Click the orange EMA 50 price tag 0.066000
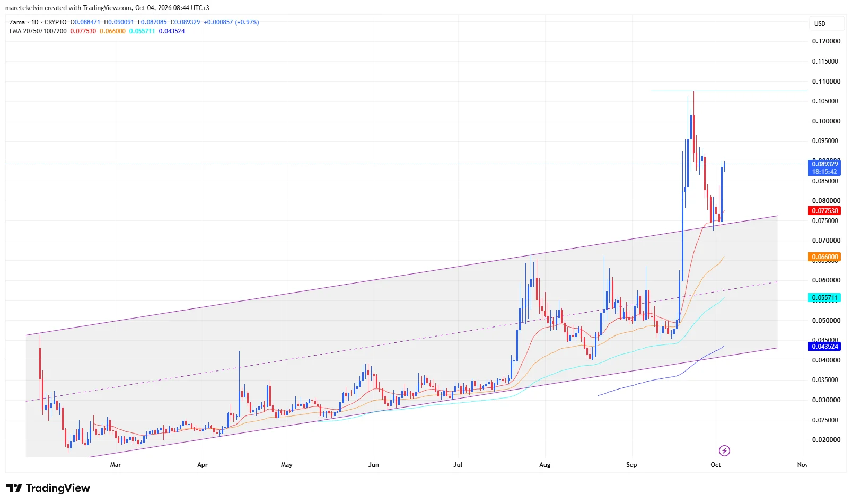The height and width of the screenshot is (504, 852). point(824,257)
